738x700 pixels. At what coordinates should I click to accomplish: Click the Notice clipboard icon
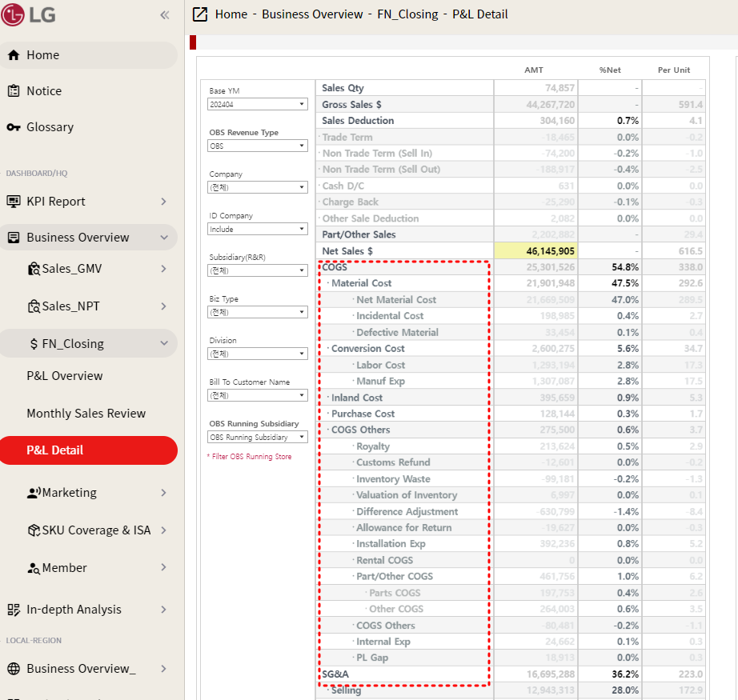coord(14,91)
